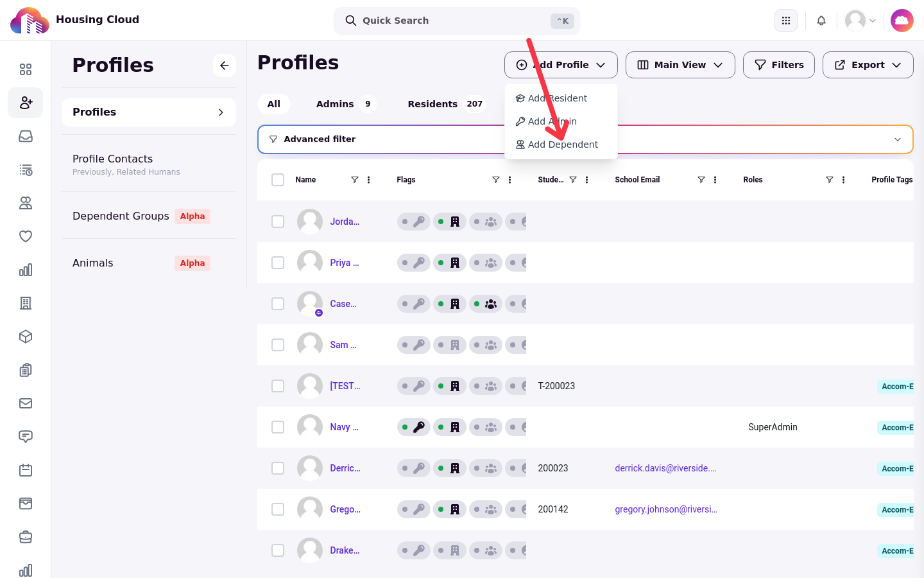Select the checkbox for Jorda... row
The width and height of the screenshot is (924, 578).
tap(278, 222)
